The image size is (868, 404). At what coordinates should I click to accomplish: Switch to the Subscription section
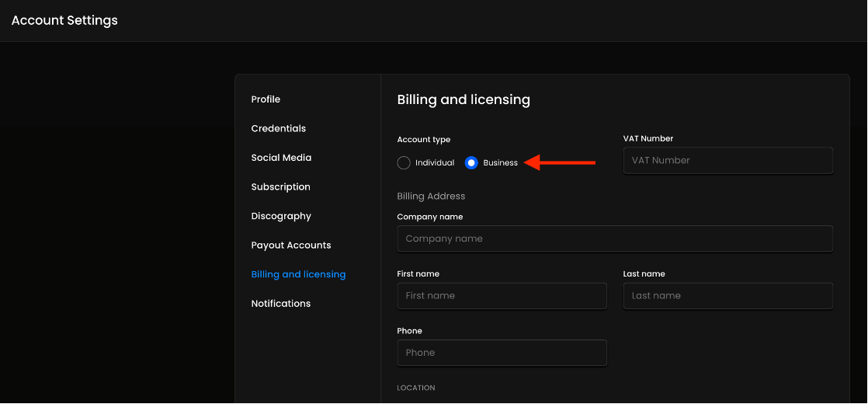coord(280,186)
